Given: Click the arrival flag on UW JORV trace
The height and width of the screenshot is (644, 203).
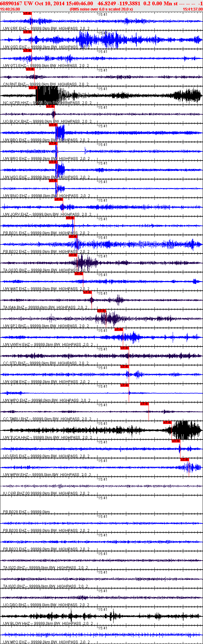Looking at the screenshot, I should coord(59,199).
